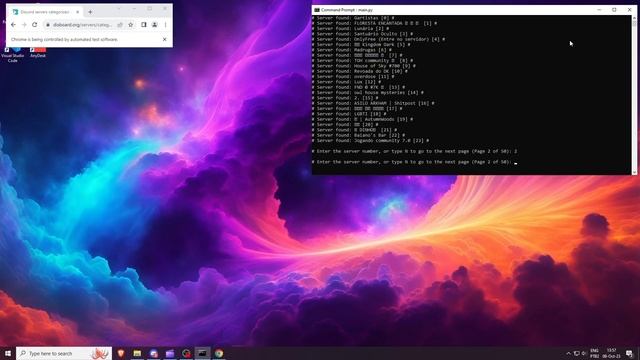Click the last 'Enter the server number' prompt line
The image size is (640, 360).
[x=415, y=162]
